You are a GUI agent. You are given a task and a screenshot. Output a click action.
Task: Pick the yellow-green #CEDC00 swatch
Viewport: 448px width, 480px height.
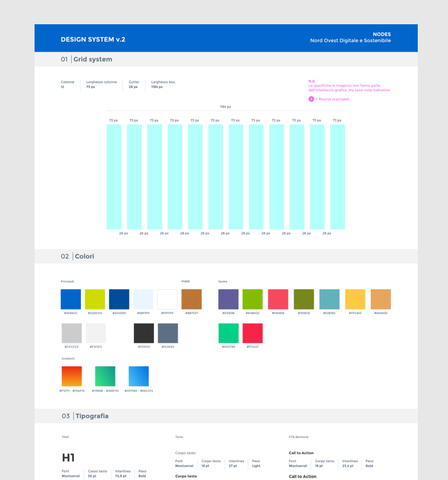coord(95,299)
